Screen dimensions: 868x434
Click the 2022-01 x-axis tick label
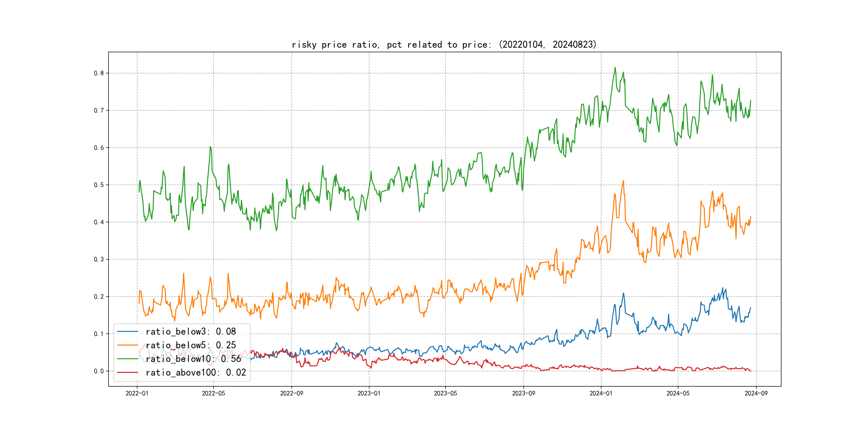(137, 393)
